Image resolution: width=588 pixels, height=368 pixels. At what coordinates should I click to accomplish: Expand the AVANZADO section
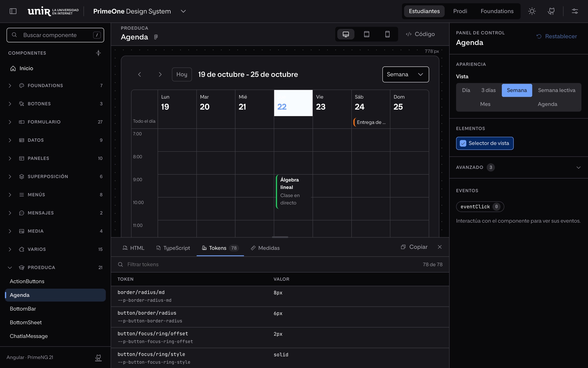(x=518, y=167)
